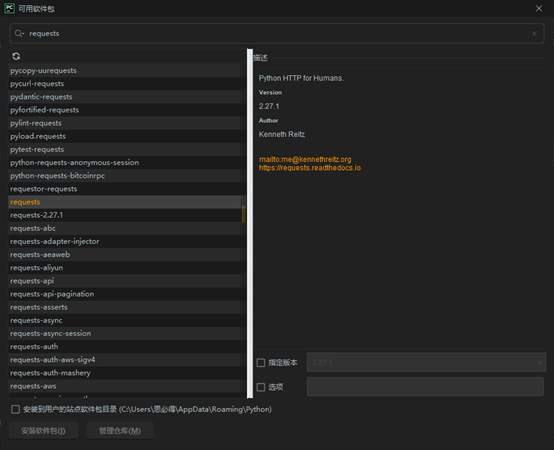554x450 pixels.
Task: Click the refresh packages icon
Action: point(16,56)
